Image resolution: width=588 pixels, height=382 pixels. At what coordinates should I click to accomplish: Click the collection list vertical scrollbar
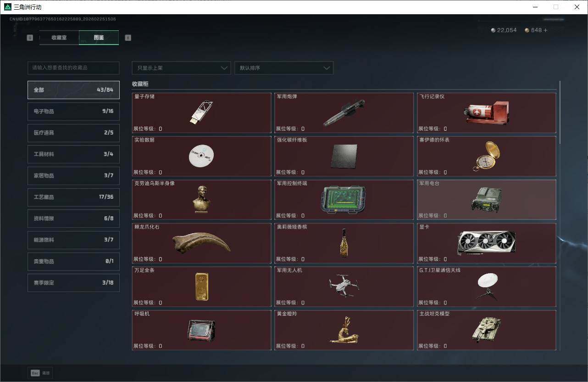click(560, 112)
